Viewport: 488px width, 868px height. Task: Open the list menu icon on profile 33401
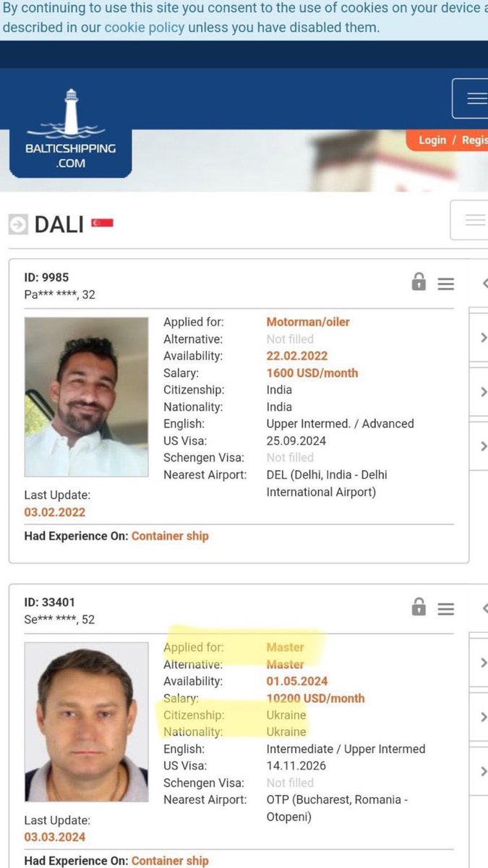(x=446, y=608)
